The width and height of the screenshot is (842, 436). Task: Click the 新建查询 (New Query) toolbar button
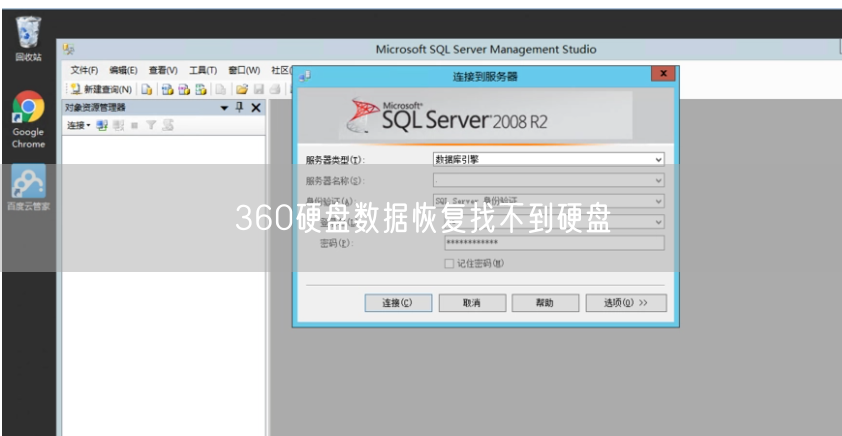pos(101,89)
